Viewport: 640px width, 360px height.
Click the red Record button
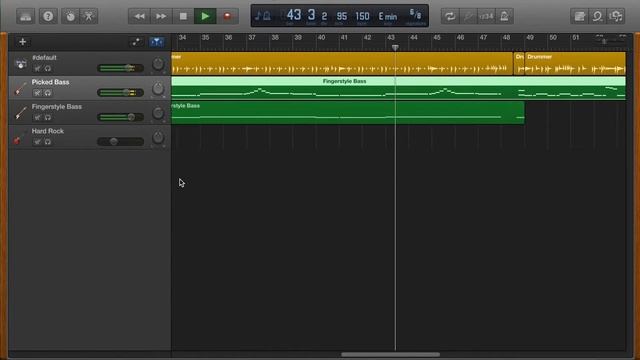point(227,16)
